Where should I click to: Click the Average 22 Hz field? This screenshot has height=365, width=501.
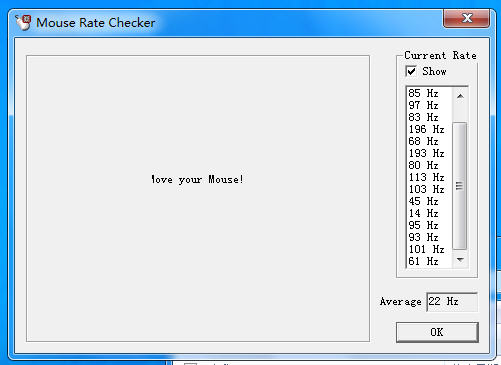[452, 302]
